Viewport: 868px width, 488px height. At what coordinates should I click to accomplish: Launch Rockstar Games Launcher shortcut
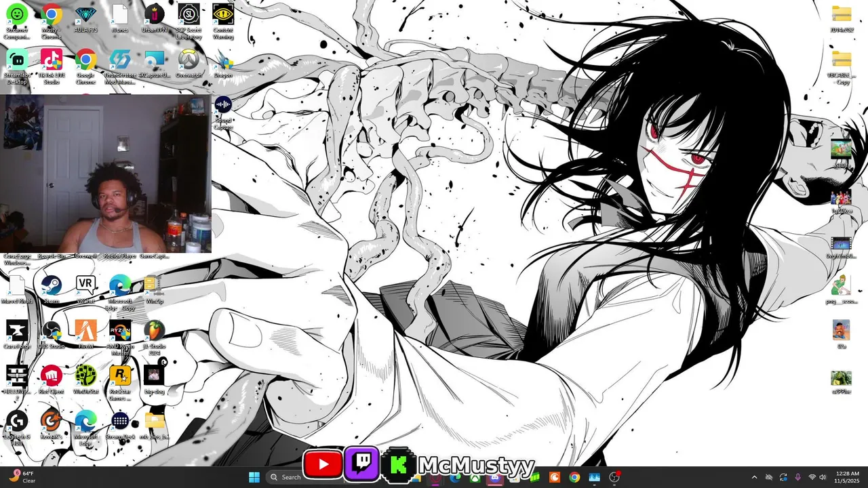click(120, 384)
